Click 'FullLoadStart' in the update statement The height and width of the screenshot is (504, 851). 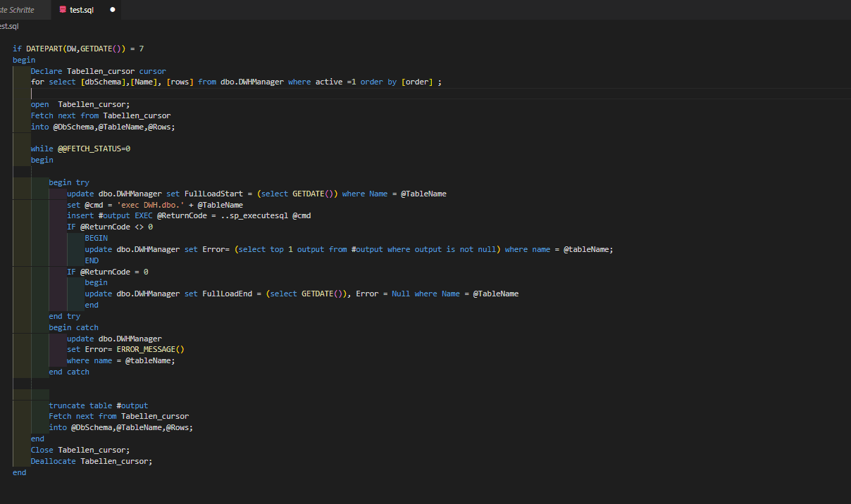(213, 194)
